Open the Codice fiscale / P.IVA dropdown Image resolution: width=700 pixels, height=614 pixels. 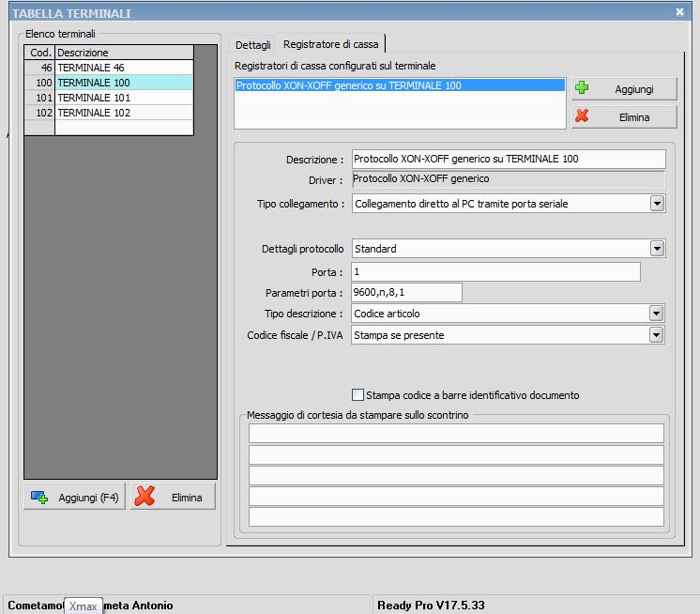(x=657, y=335)
